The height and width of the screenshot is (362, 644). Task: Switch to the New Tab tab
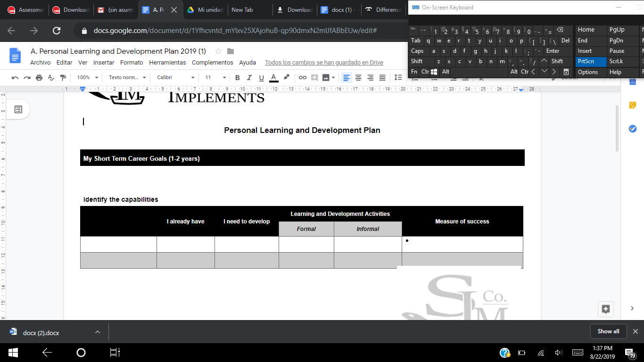(249, 10)
